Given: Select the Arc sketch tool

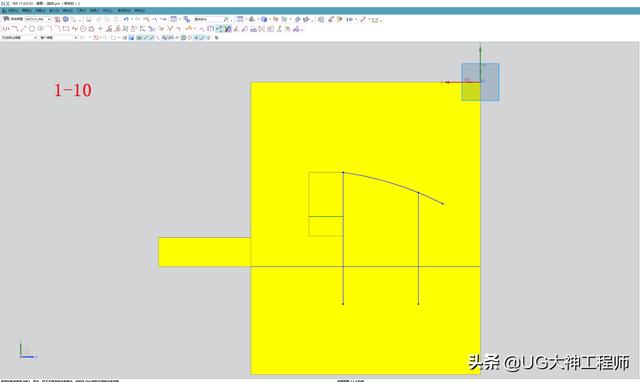Looking at the screenshot, I should coord(15,29).
